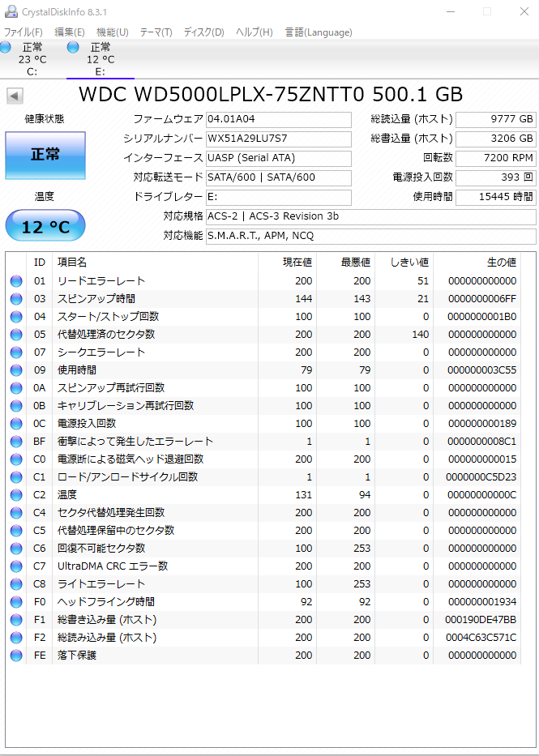Click status orb for row BF 衝撃エラーレート
Viewport: 539px width, 756px height.
click(x=16, y=442)
